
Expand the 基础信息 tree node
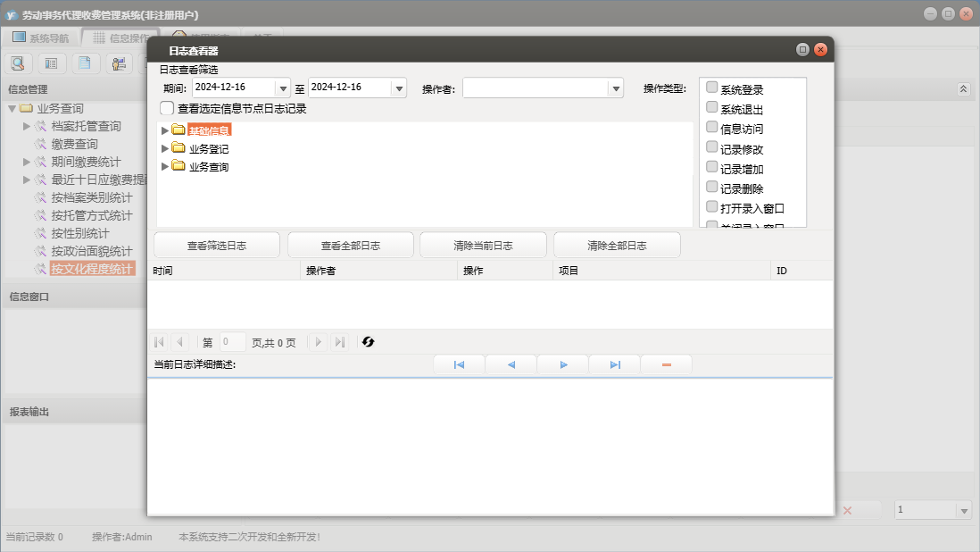(x=164, y=130)
